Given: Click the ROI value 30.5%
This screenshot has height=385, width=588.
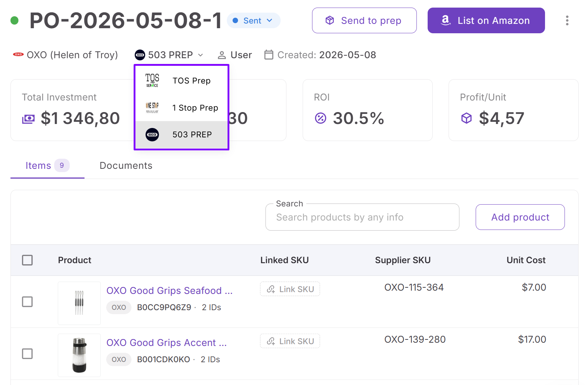Looking at the screenshot, I should click(358, 118).
